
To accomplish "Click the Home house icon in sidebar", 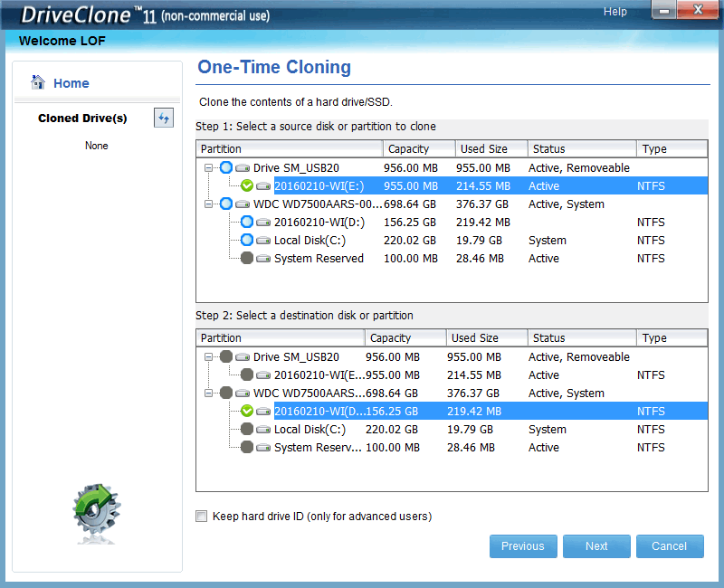I will (38, 82).
